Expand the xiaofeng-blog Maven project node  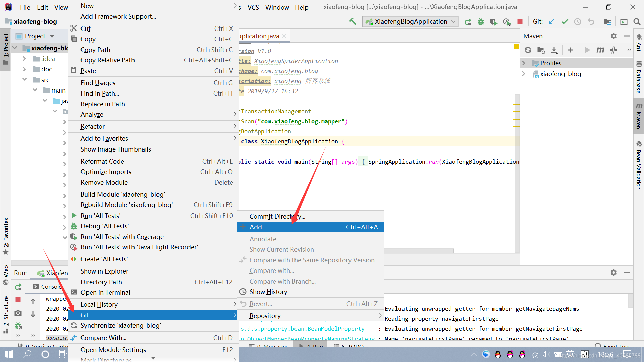point(524,74)
